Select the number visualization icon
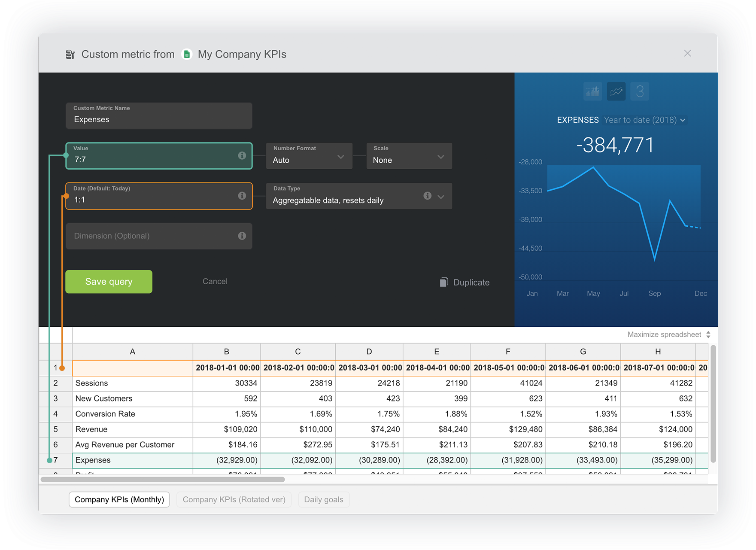The width and height of the screenshot is (756, 550). pos(640,91)
